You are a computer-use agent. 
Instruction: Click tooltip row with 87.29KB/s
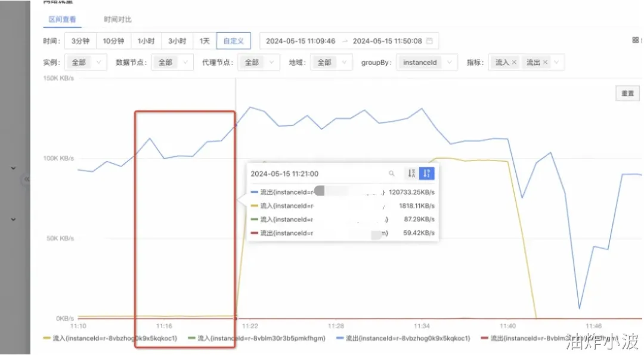342,220
